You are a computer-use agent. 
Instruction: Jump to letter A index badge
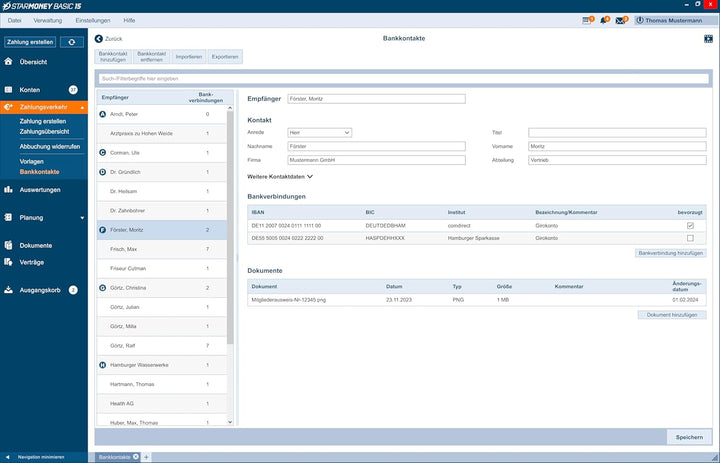coord(103,114)
